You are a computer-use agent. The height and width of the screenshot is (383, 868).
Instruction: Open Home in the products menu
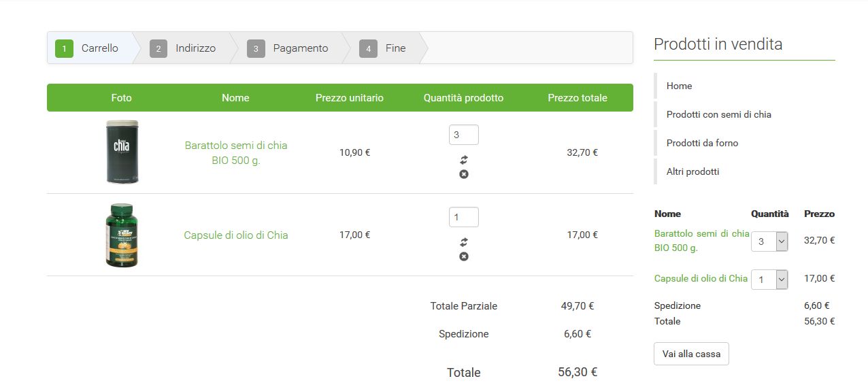click(679, 86)
